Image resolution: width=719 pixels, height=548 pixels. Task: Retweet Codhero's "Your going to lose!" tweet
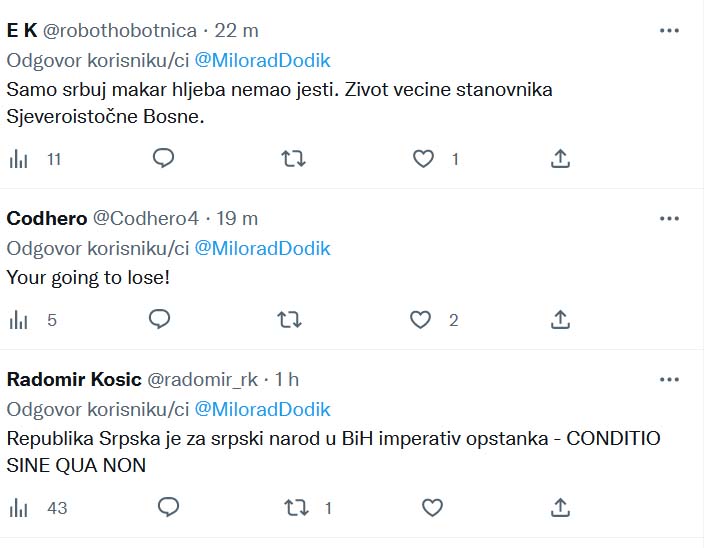coord(289,319)
